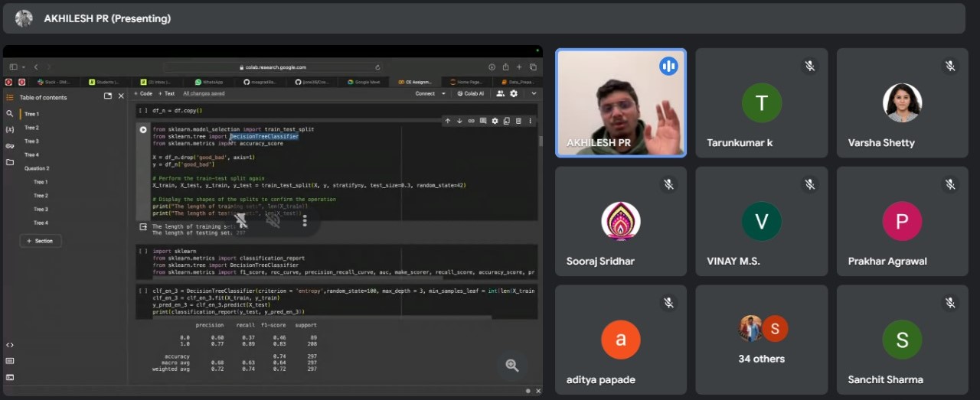The height and width of the screenshot is (400, 980).
Task: Mirror the cell in a tab
Action: 506,121
